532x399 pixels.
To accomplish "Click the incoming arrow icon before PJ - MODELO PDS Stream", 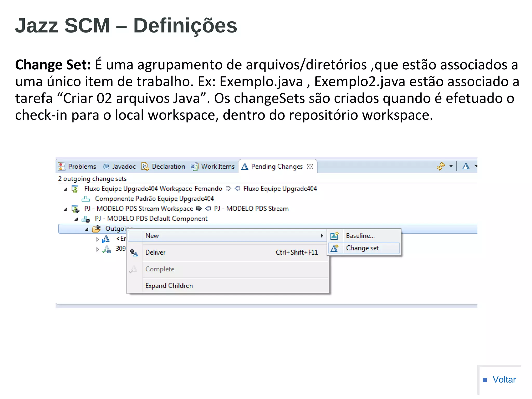I will pos(208,209).
